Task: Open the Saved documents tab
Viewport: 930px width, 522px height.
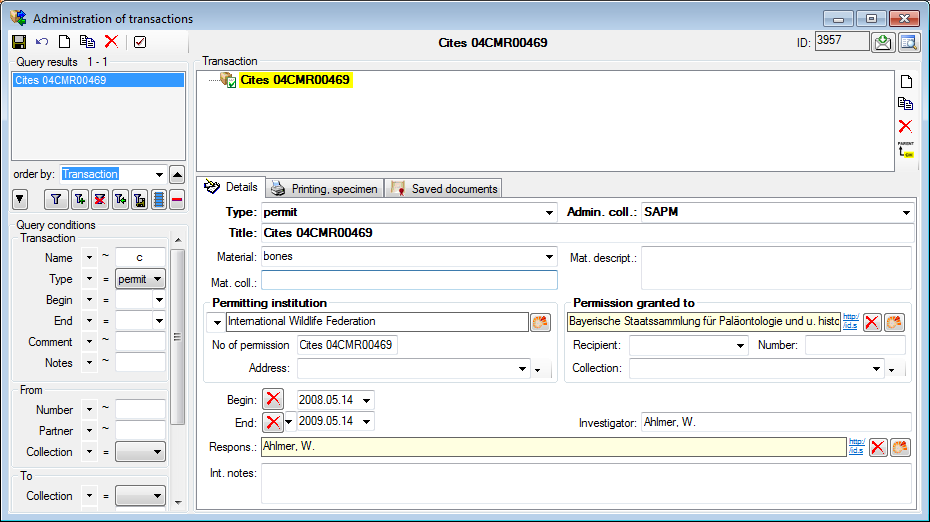Action: [444, 188]
